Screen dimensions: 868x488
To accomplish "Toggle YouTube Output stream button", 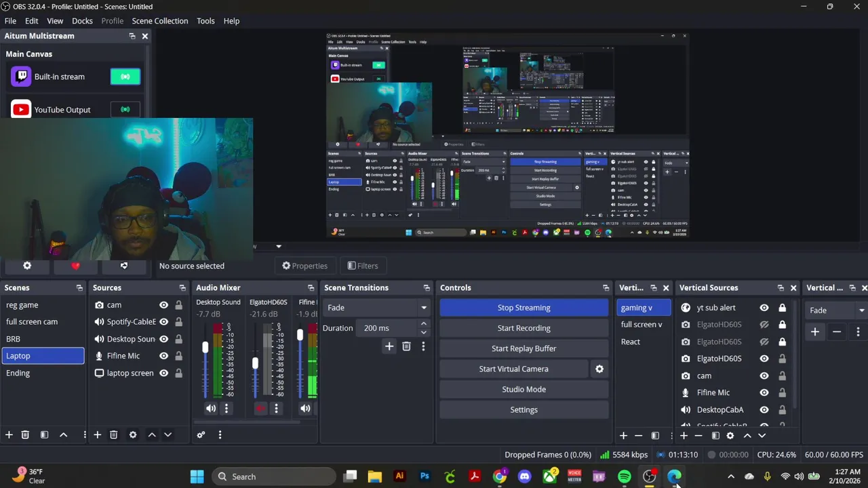I will pyautogui.click(x=125, y=109).
